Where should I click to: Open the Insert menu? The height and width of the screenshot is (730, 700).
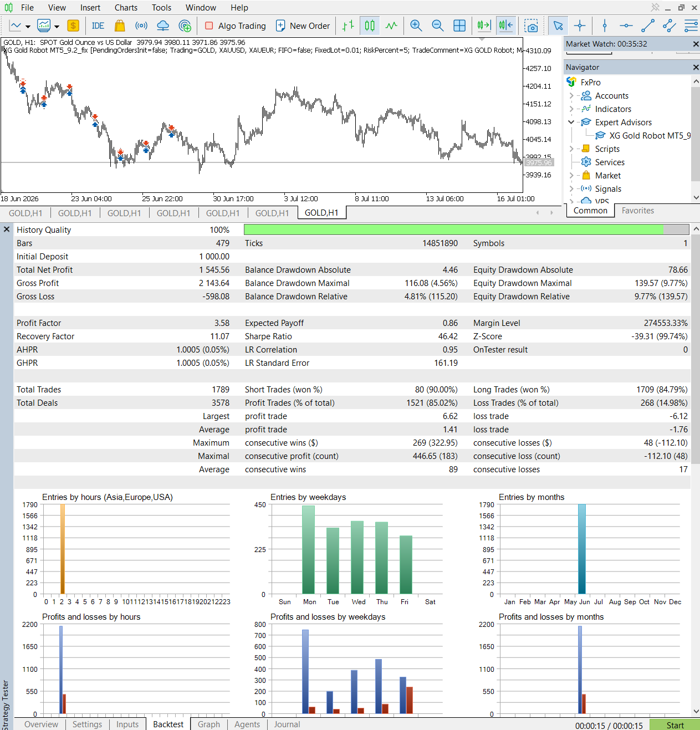click(90, 7)
